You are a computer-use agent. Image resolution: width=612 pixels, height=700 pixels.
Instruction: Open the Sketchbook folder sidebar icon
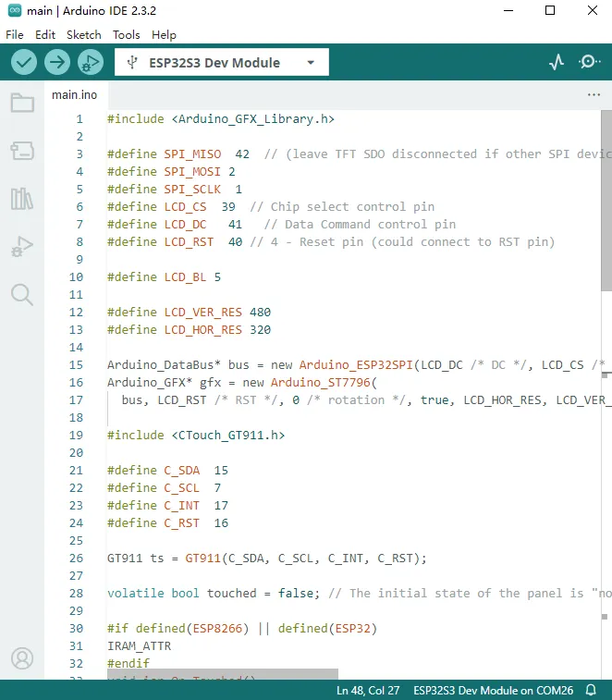(x=22, y=103)
